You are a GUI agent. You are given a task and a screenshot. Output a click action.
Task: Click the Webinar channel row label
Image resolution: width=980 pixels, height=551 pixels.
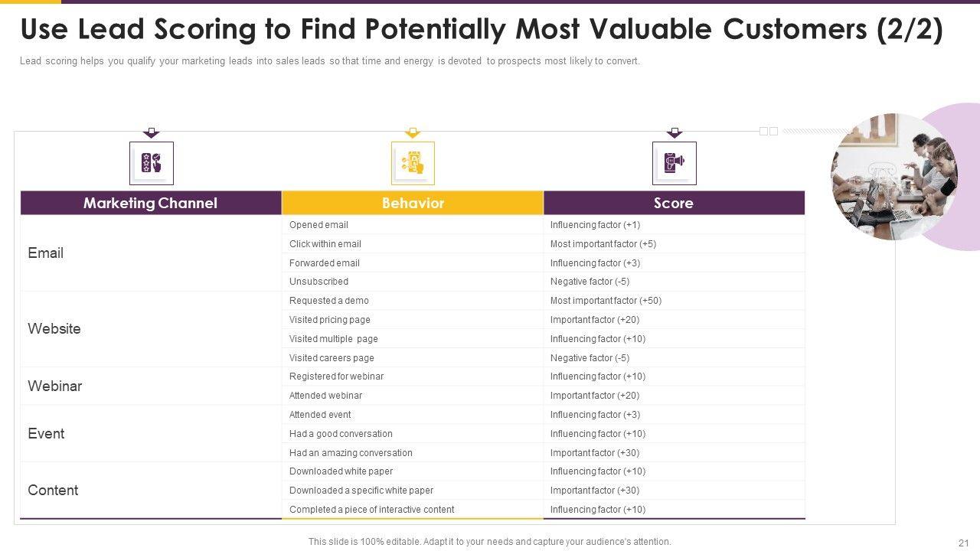point(55,386)
